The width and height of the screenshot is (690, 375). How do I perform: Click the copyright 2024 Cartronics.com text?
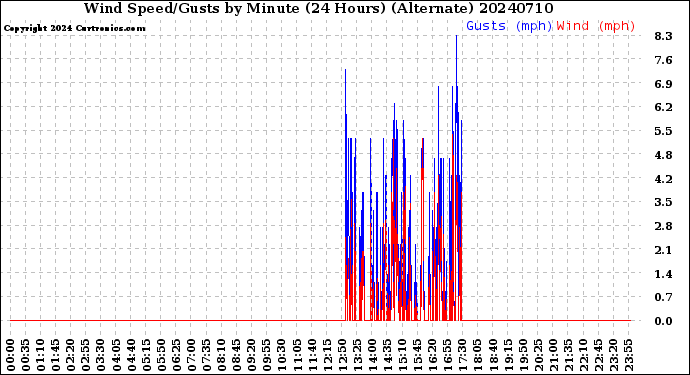point(74,28)
